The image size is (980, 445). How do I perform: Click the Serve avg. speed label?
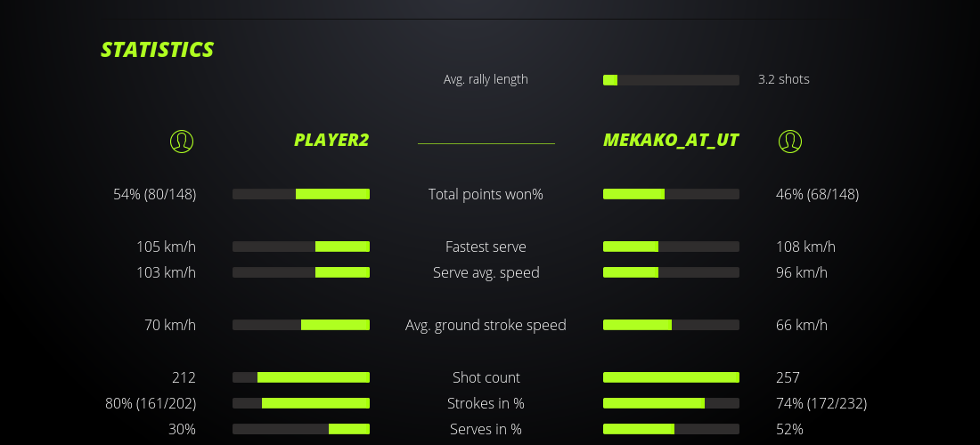click(x=486, y=272)
